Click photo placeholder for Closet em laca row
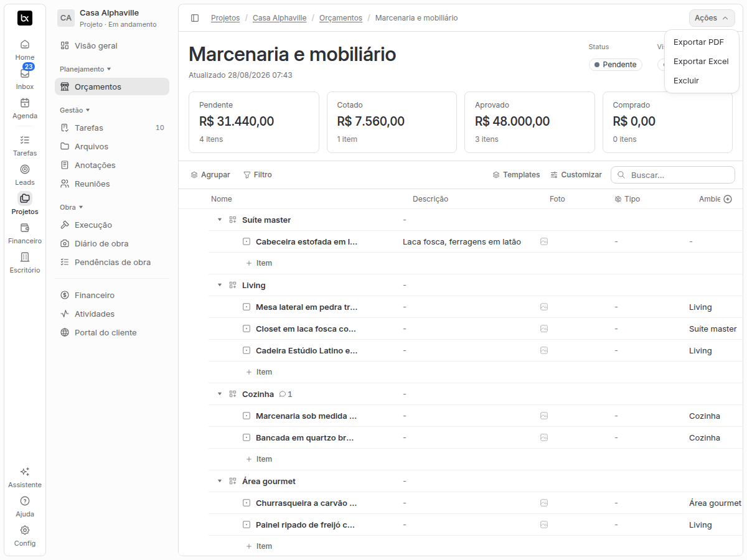 coord(544,329)
